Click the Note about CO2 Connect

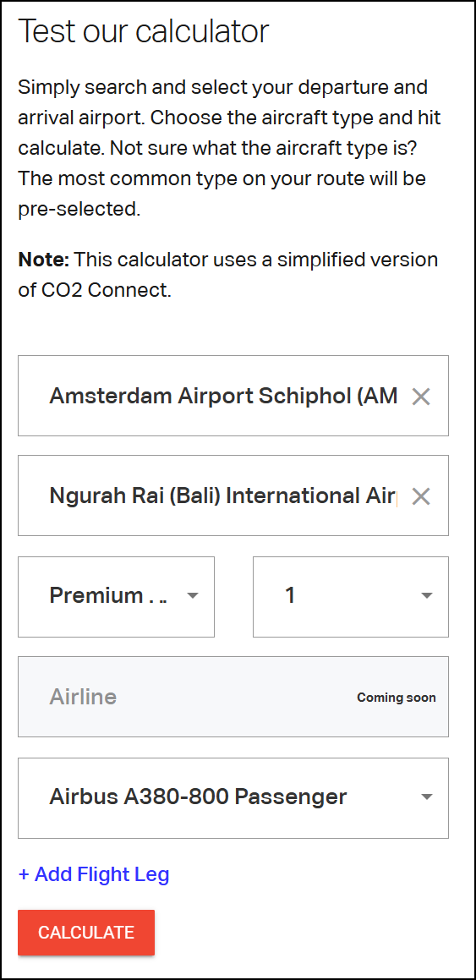[x=228, y=274]
